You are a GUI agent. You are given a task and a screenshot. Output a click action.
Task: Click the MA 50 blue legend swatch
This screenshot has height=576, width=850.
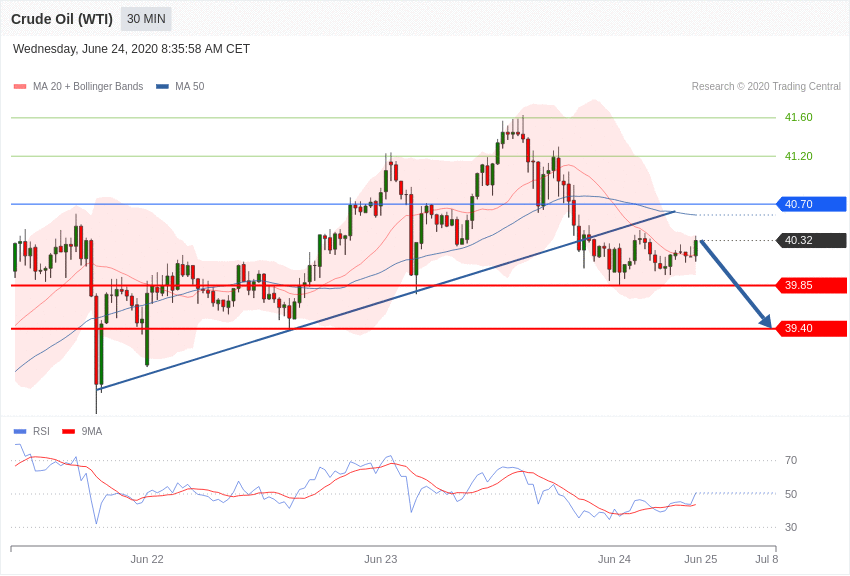click(162, 86)
